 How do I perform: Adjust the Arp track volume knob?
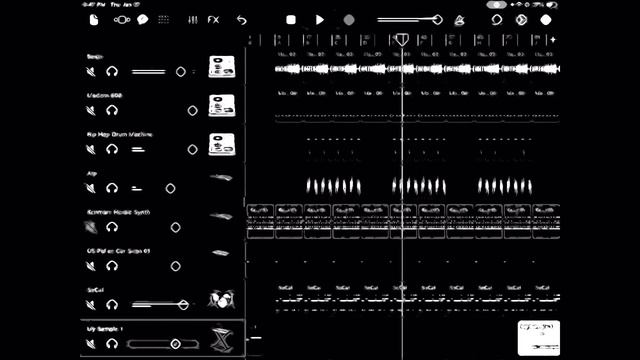[170, 188]
